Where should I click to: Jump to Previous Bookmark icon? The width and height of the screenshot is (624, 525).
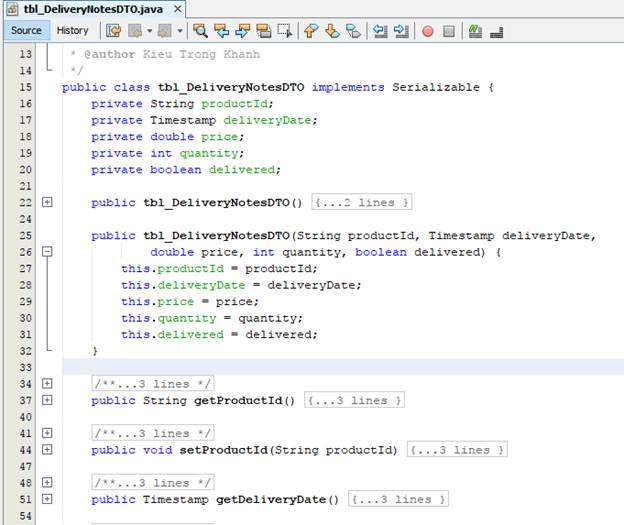(x=311, y=31)
